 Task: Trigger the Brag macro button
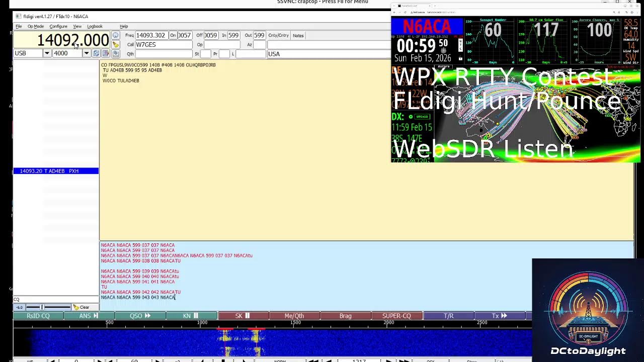point(346,316)
